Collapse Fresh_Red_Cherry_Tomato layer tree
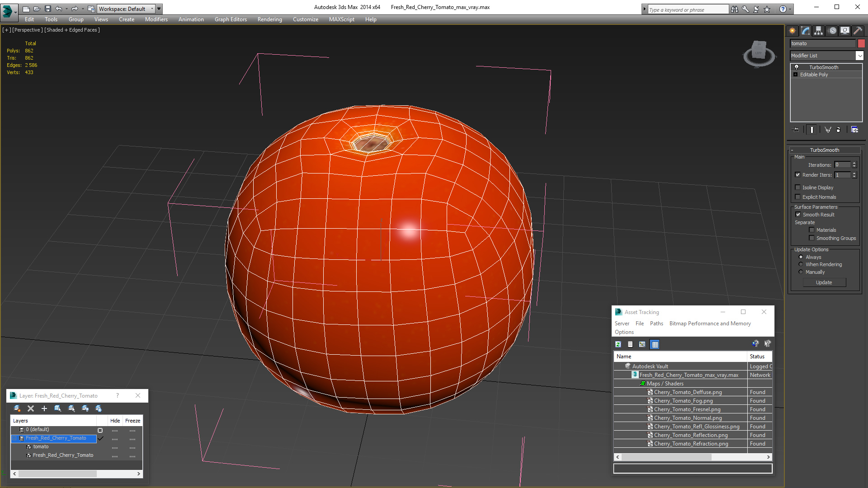 pyautogui.click(x=14, y=438)
